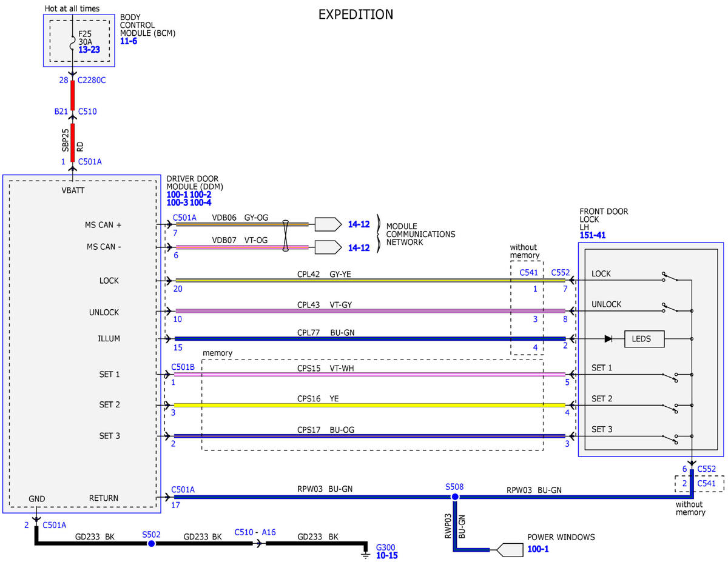Click the EXPEDITION title
The width and height of the screenshot is (728, 562).
356,14
